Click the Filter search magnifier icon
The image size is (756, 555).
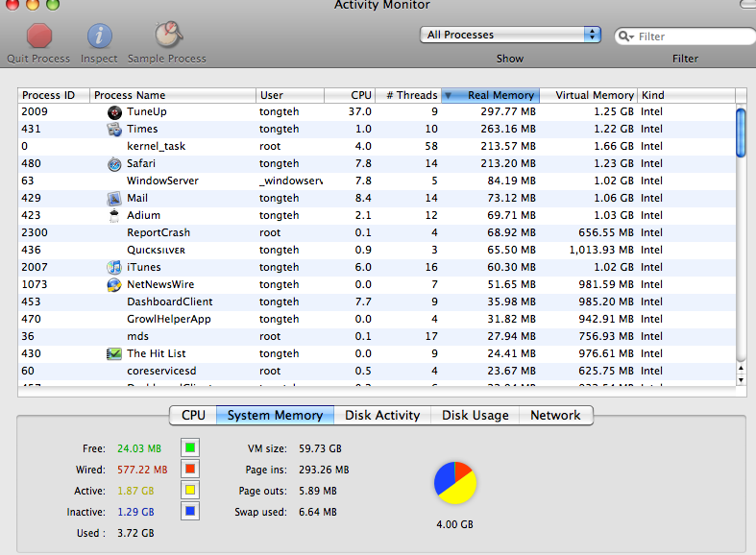(x=625, y=36)
